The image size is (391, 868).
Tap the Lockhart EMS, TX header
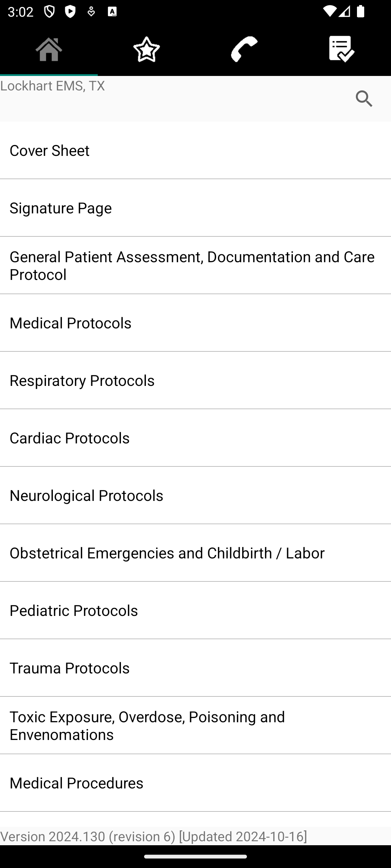coord(53,86)
